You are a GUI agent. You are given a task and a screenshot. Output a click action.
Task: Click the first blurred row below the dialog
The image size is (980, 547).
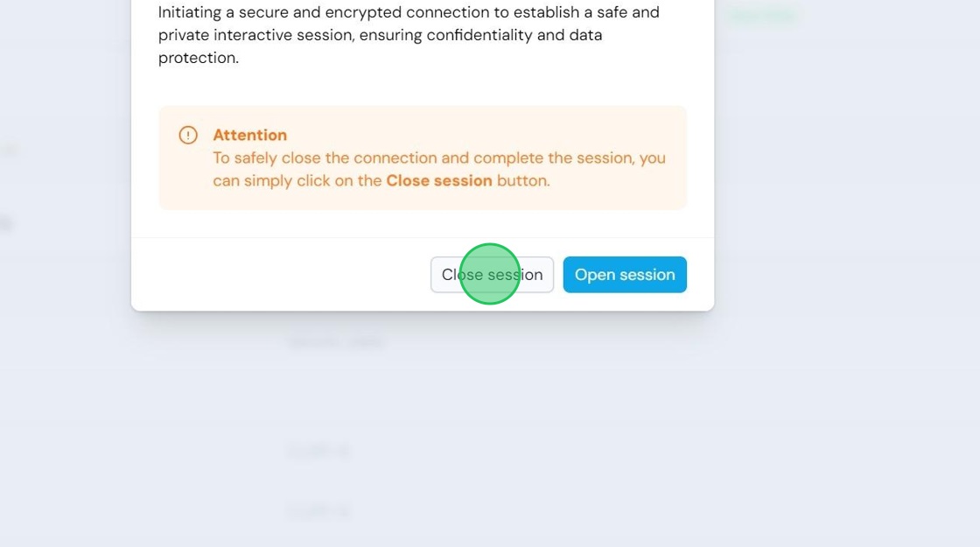(x=336, y=341)
